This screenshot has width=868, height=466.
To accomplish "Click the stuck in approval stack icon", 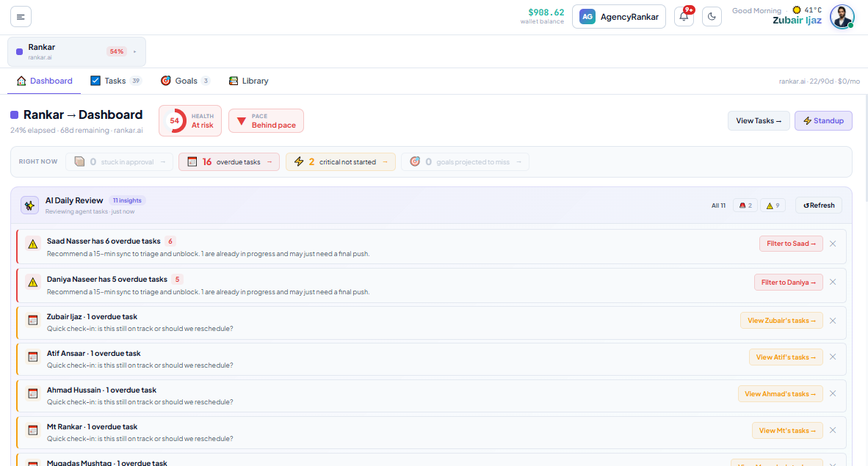I will click(79, 161).
